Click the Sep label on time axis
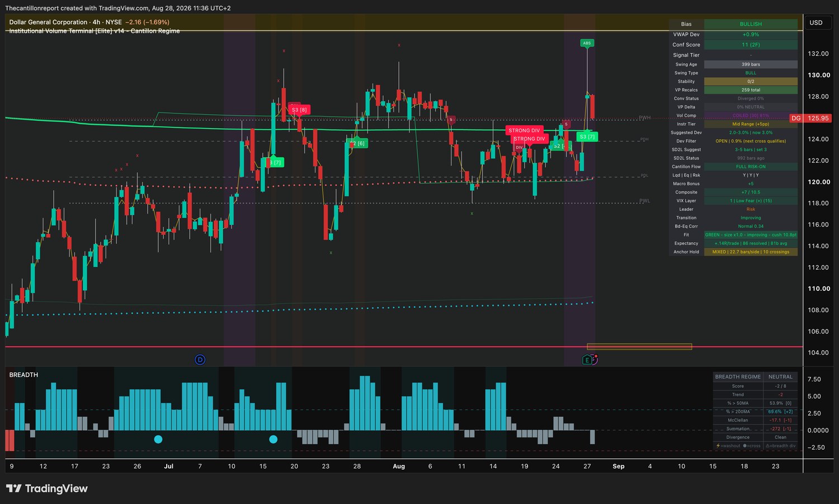This screenshot has height=504, width=839. click(x=619, y=466)
